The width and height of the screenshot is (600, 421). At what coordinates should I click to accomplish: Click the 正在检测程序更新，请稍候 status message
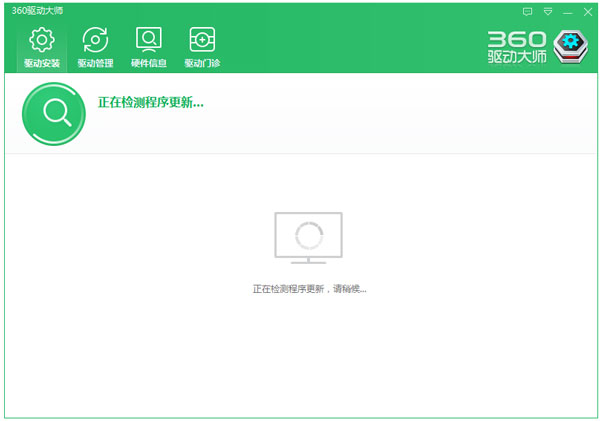pos(309,289)
